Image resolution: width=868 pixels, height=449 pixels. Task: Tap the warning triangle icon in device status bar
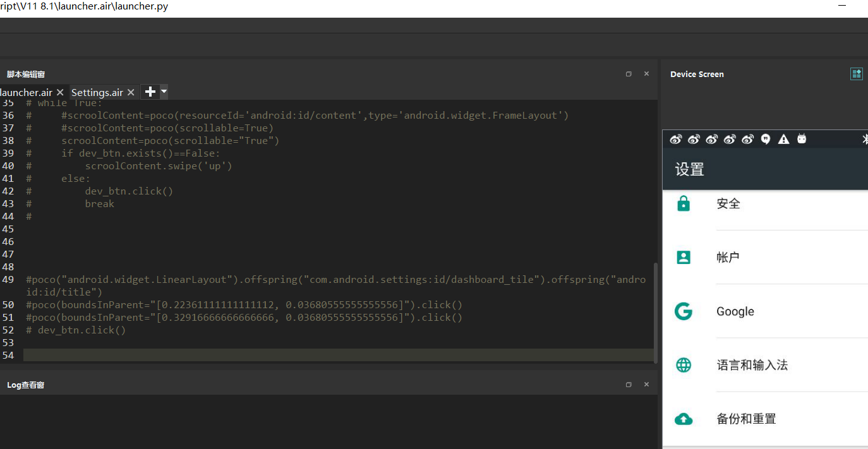point(784,139)
